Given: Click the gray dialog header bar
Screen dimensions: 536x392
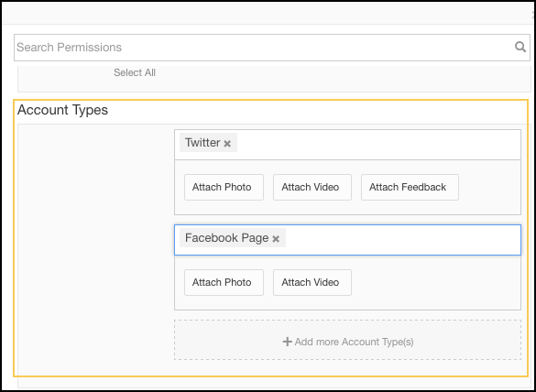Looking at the screenshot, I should coord(267,14).
